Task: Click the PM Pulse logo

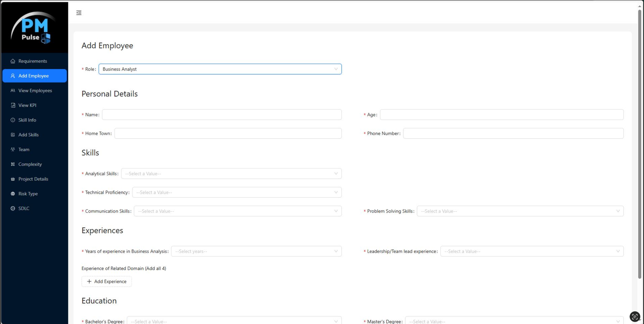Action: coord(35,28)
